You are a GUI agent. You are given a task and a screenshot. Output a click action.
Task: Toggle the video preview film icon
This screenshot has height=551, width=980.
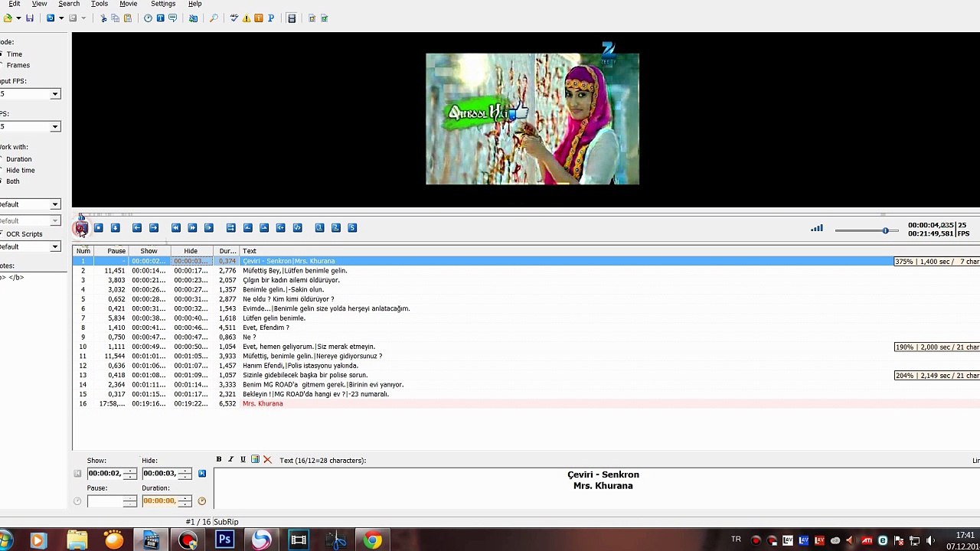[292, 18]
